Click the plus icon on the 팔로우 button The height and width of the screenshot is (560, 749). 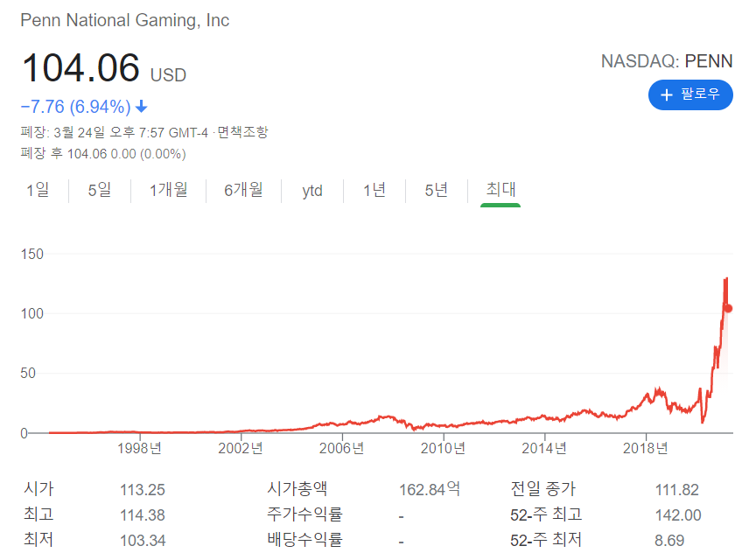pos(668,95)
